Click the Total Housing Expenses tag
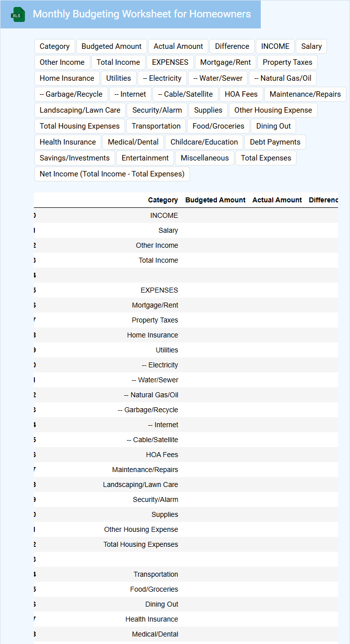This screenshot has height=644, width=350. pyautogui.click(x=79, y=126)
